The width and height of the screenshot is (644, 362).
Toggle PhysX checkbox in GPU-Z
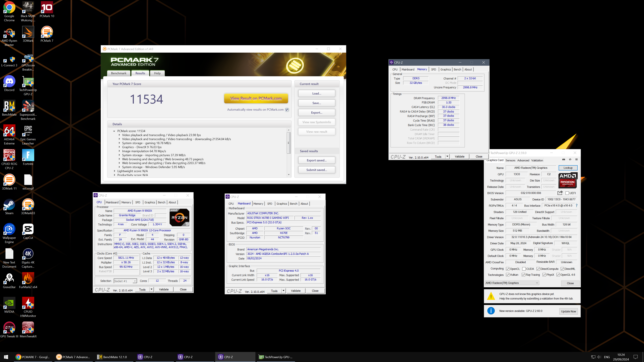coord(544,275)
